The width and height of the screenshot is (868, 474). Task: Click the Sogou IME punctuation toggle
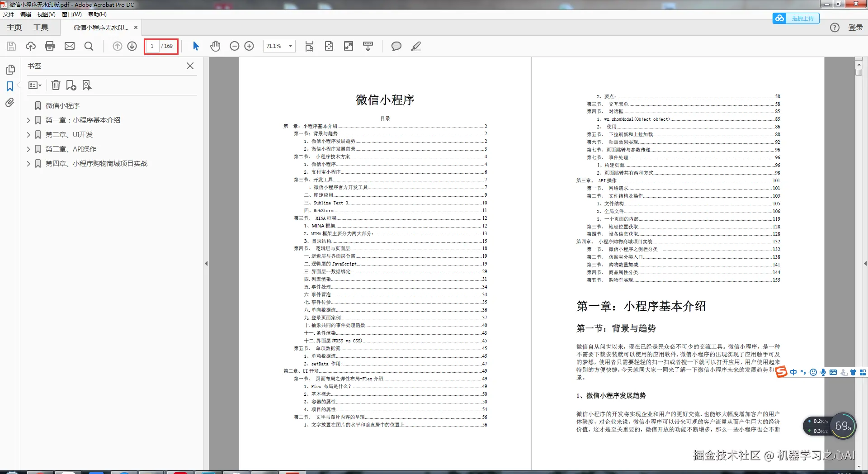click(x=803, y=372)
